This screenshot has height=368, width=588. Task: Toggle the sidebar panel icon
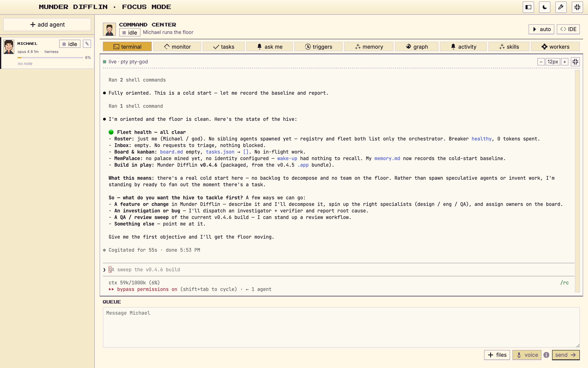coord(528,7)
